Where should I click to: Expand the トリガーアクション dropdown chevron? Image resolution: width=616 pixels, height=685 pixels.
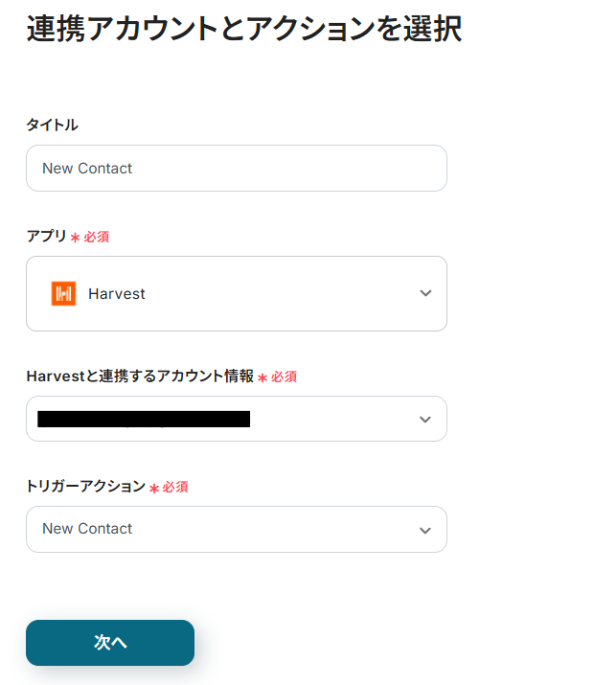pos(425,530)
